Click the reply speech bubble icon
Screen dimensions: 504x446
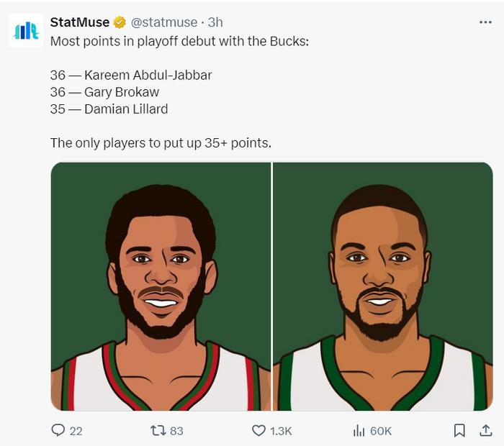pos(58,430)
